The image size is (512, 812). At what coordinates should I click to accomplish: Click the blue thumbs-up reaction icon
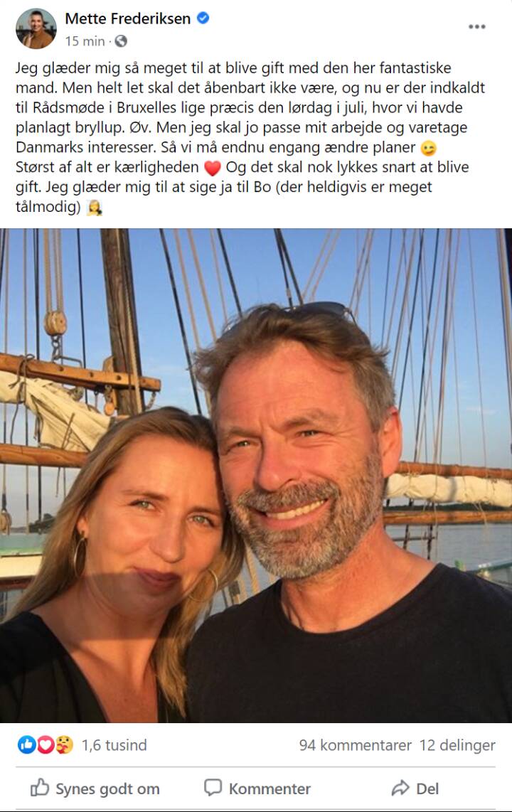(27, 744)
